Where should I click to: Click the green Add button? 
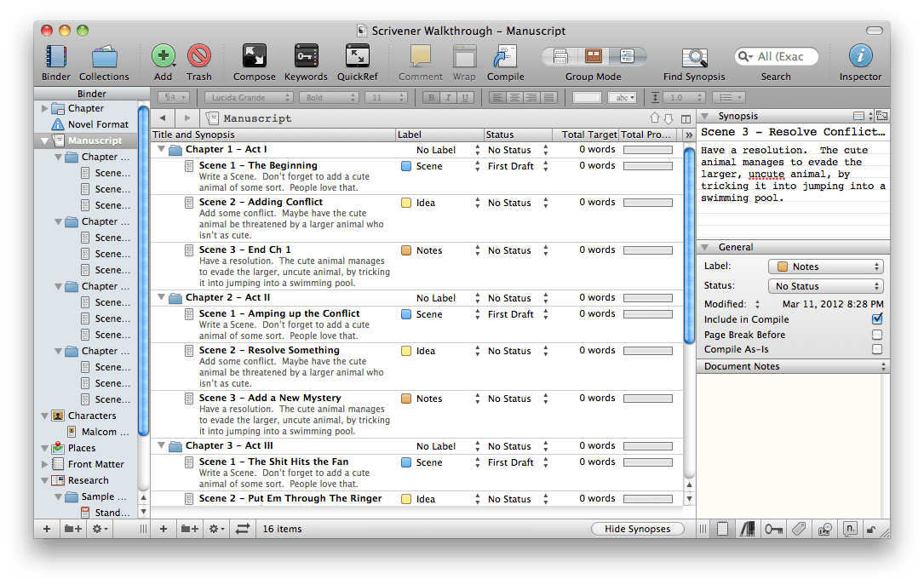point(164,56)
